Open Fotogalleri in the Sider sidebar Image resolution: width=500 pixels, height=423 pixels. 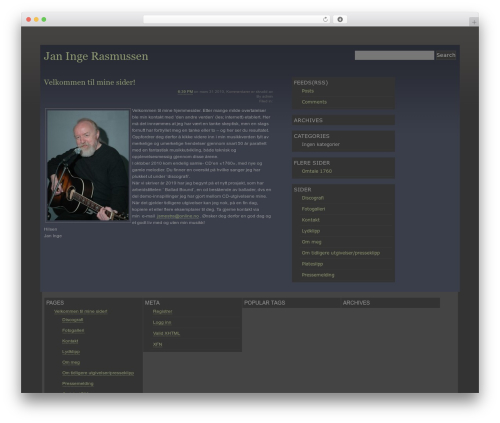click(x=313, y=209)
